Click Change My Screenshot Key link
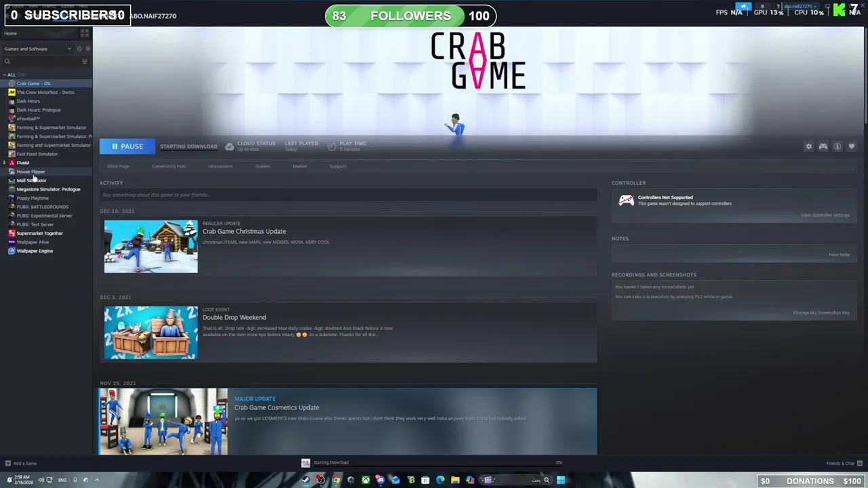 click(821, 312)
